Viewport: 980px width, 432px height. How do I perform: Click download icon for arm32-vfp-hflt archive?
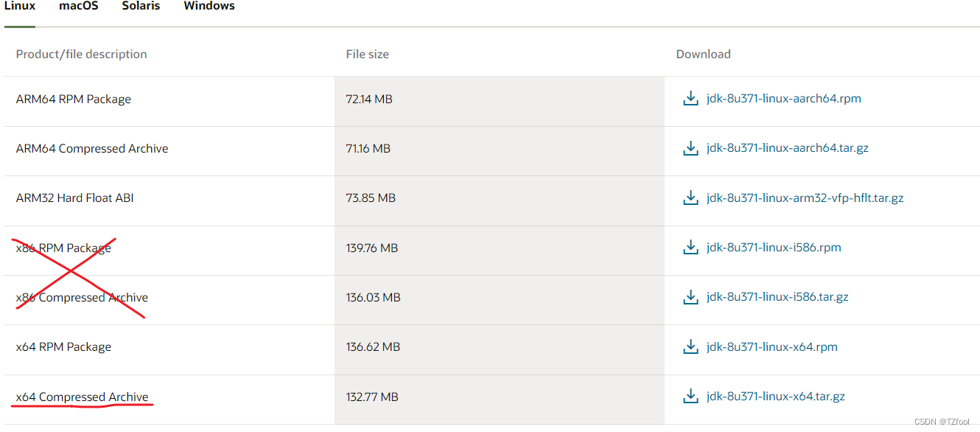pyautogui.click(x=690, y=198)
